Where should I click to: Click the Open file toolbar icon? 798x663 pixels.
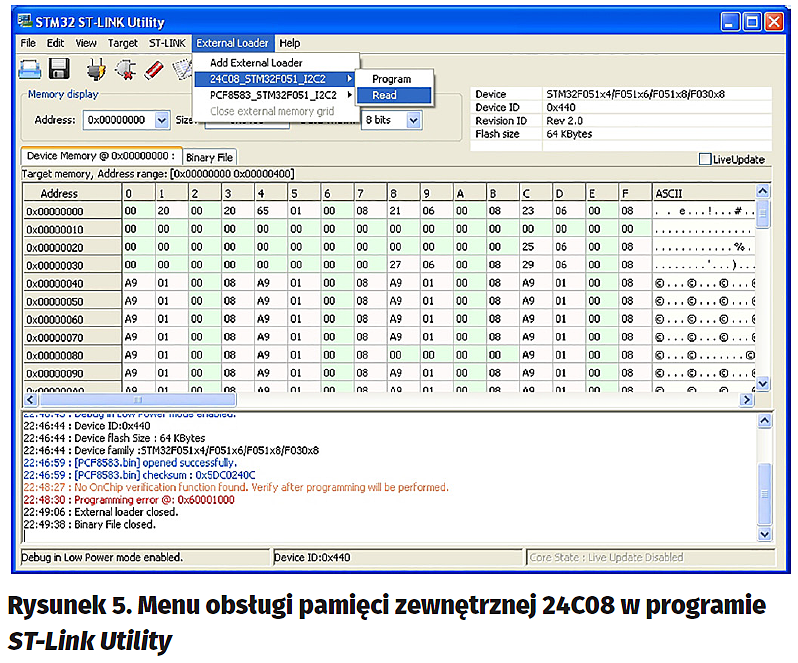pos(31,69)
